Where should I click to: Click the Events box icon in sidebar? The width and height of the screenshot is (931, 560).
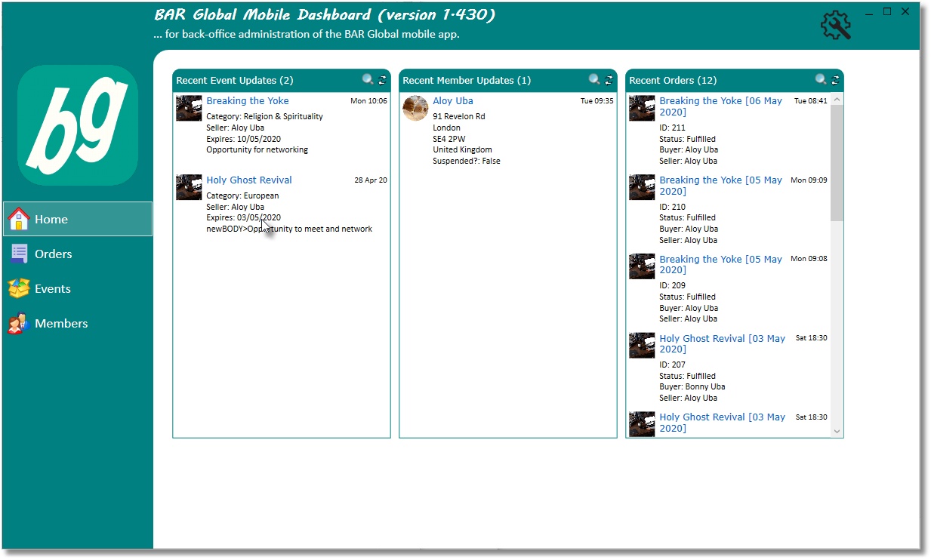tap(18, 288)
